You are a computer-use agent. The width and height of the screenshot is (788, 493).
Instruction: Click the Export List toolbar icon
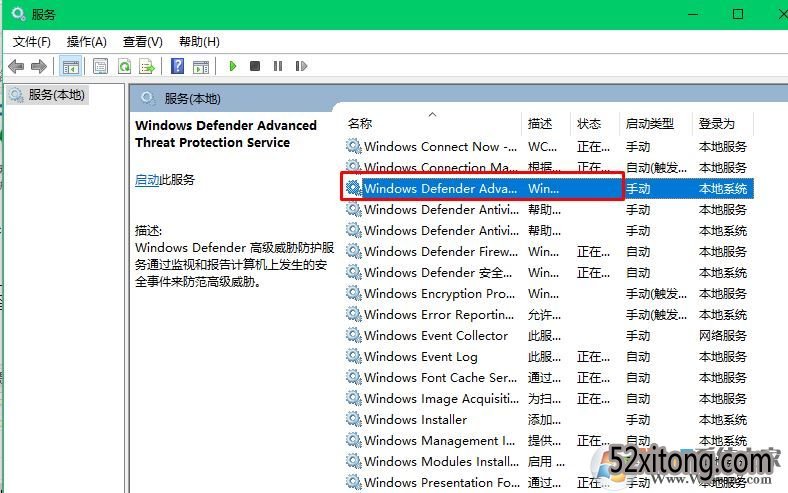[147, 66]
